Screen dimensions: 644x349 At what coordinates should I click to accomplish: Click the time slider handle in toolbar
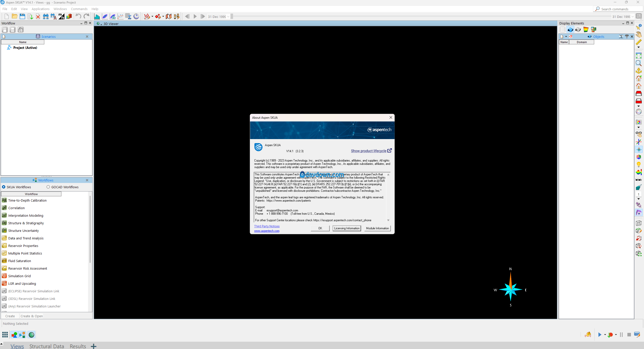232,16
